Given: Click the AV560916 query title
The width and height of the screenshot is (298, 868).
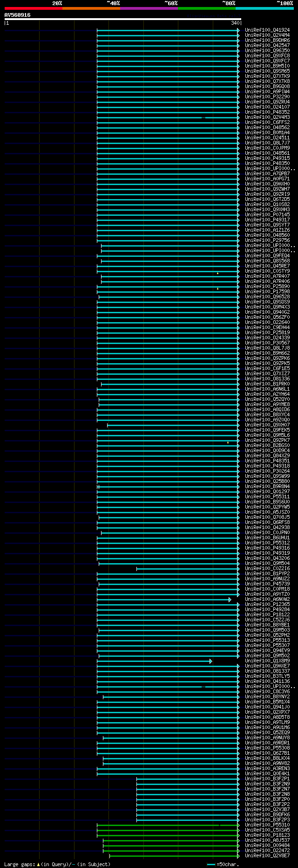Looking at the screenshot, I should [18, 15].
